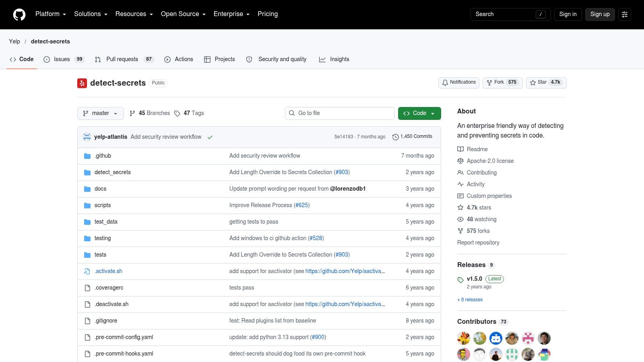Click the .gitignore file icon
644x362 pixels.
[87, 321]
